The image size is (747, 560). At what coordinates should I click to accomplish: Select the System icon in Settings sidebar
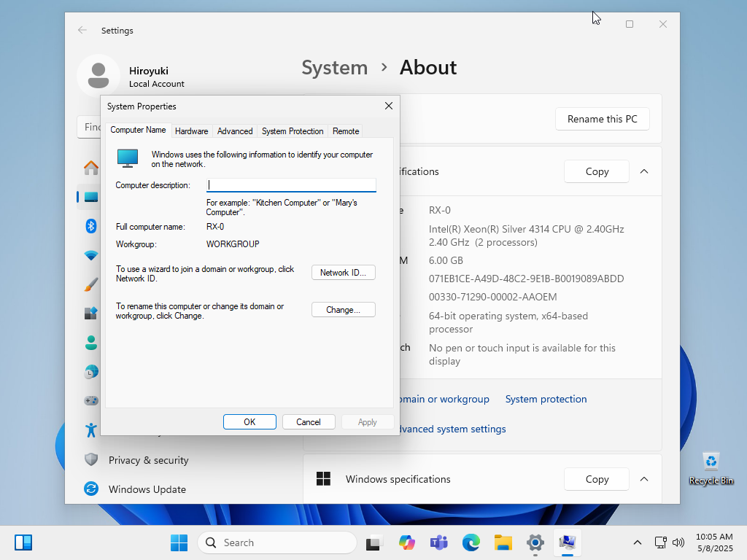click(91, 197)
